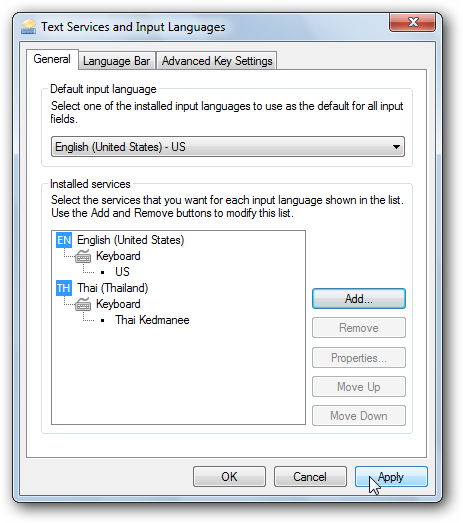Open the Advanced Key Settings tab
The image size is (463, 523).
pos(217,61)
